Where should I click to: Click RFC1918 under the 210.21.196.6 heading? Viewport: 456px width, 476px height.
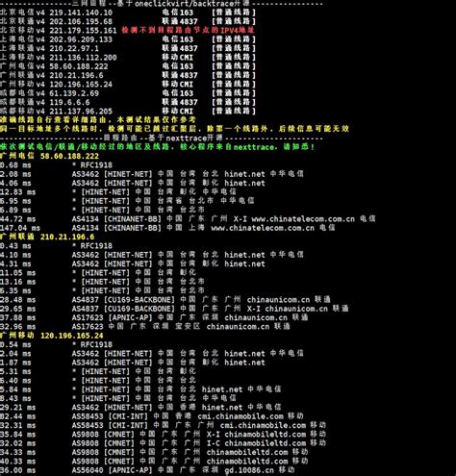[x=96, y=246]
